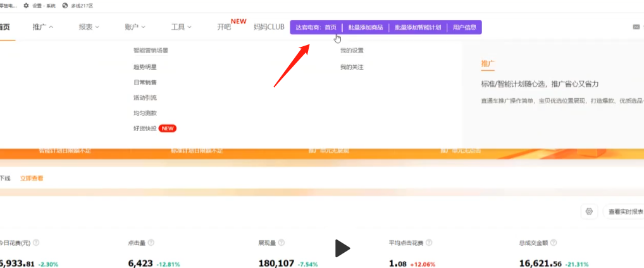644x268 pixels.
Task: Open the 工具 dropdown menu
Action: 181,27
